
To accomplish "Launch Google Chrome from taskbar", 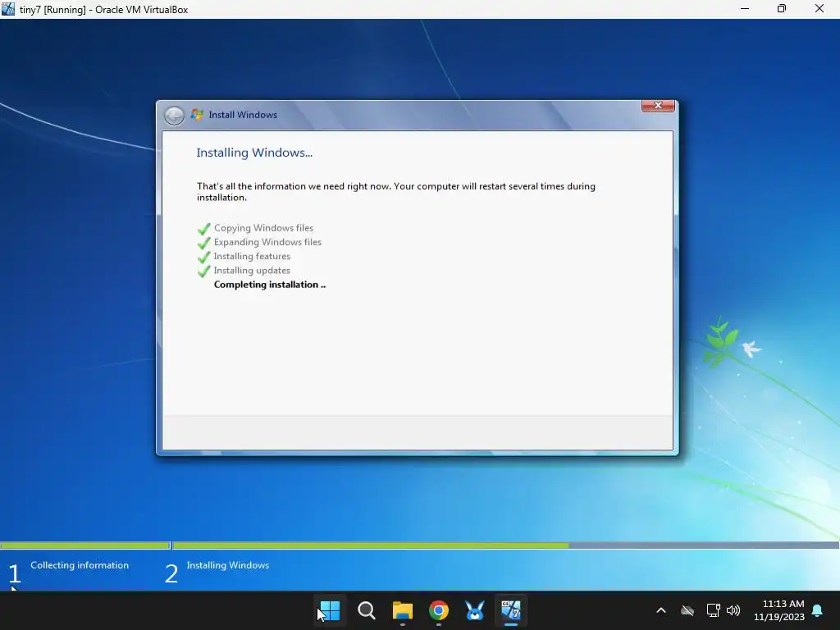I will tap(439, 610).
